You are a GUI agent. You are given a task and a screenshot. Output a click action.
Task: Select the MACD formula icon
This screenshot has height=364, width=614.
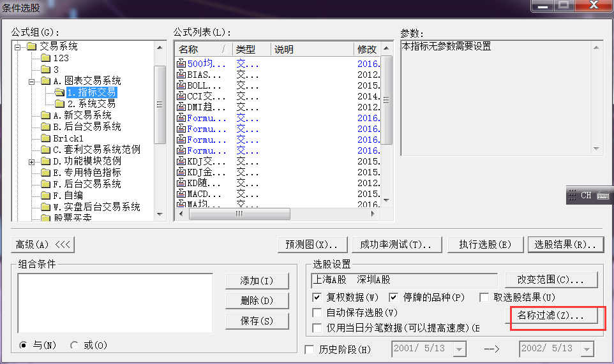pos(181,194)
